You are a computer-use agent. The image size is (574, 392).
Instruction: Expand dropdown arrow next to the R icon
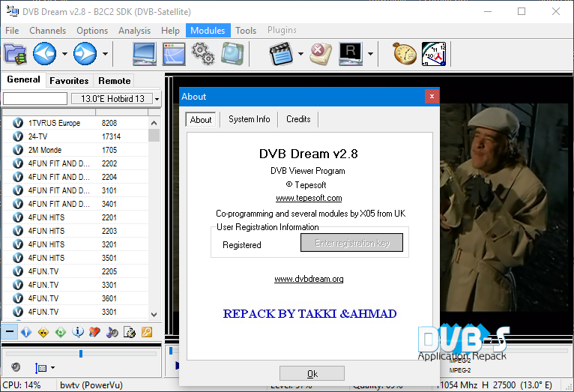tap(370, 54)
